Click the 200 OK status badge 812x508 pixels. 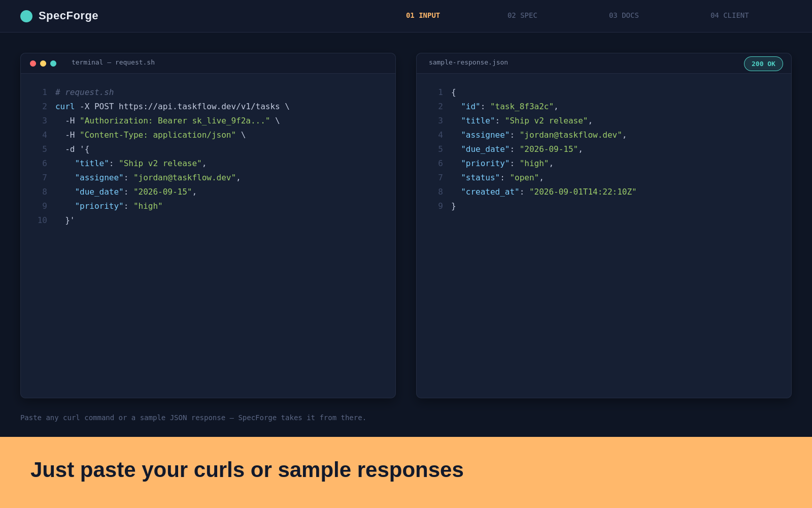(x=763, y=64)
